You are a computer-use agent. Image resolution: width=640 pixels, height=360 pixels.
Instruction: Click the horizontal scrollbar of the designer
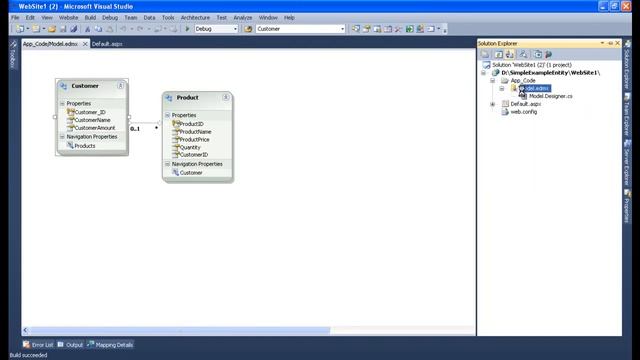(180, 330)
